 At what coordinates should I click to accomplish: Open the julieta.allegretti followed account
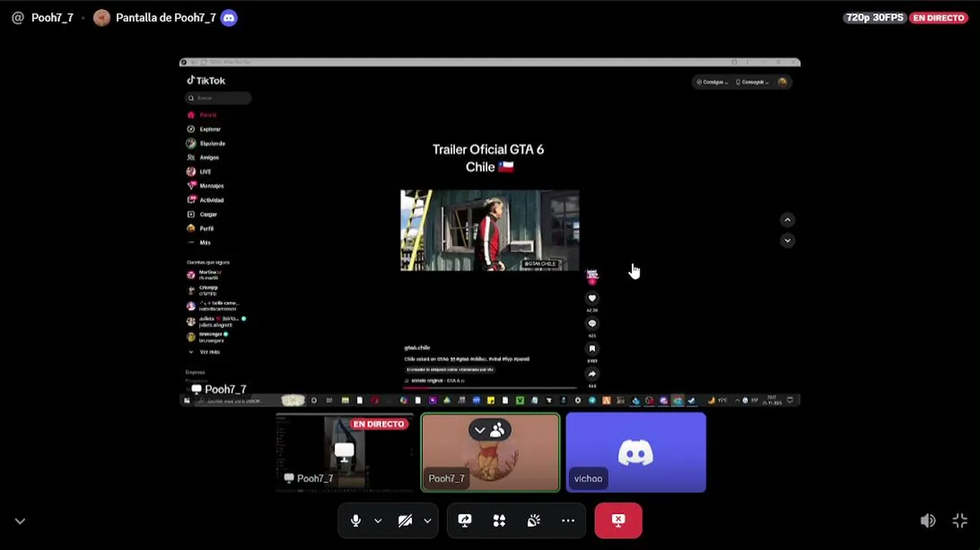pyautogui.click(x=214, y=322)
